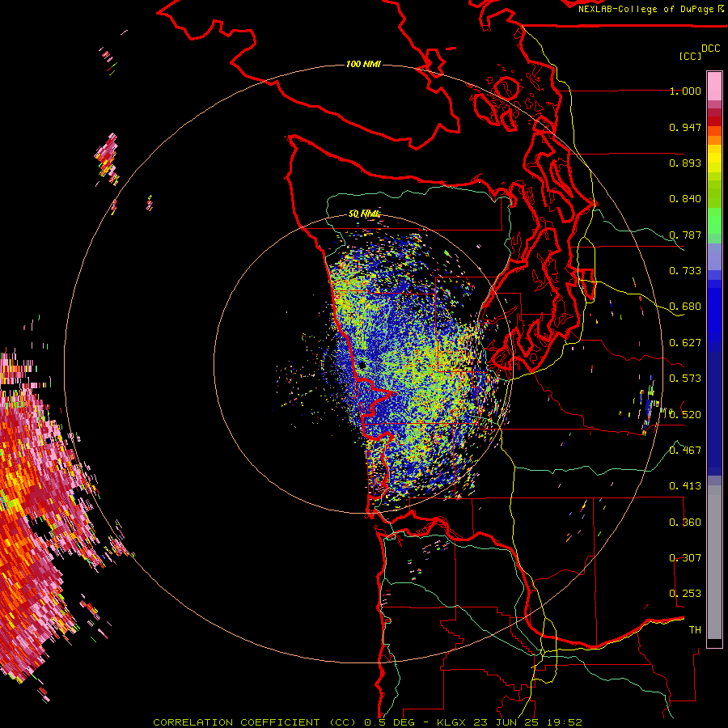Image resolution: width=728 pixels, height=728 pixels.
Task: Click the 0.573 scale value
Action: tap(685, 379)
